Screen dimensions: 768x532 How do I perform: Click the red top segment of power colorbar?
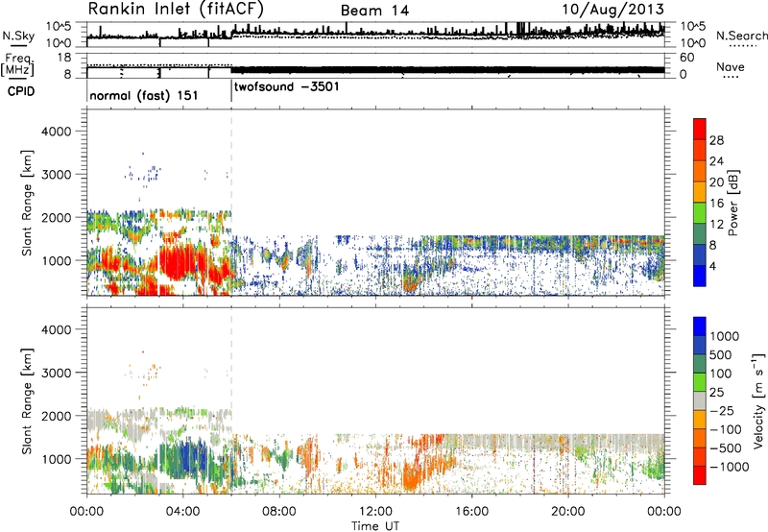coord(700,129)
